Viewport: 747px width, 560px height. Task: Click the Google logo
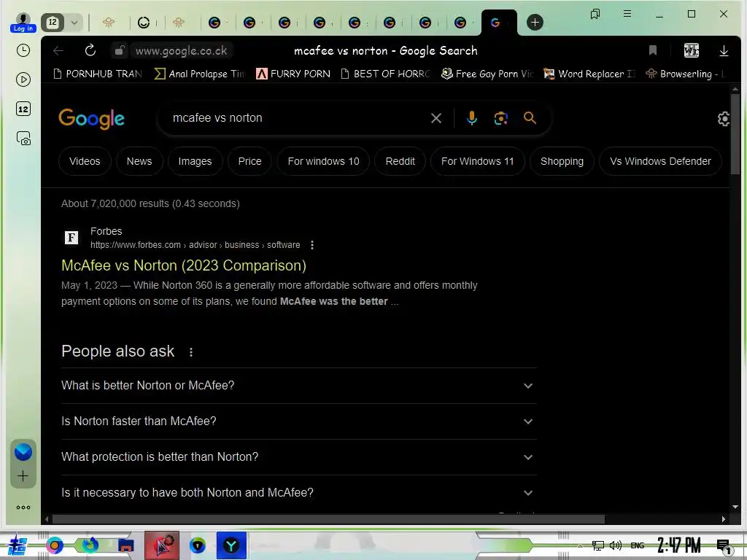coord(91,119)
